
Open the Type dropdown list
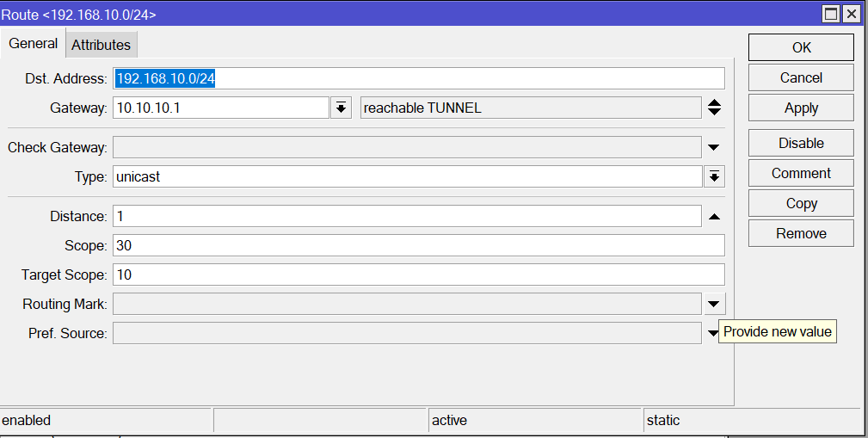point(714,176)
